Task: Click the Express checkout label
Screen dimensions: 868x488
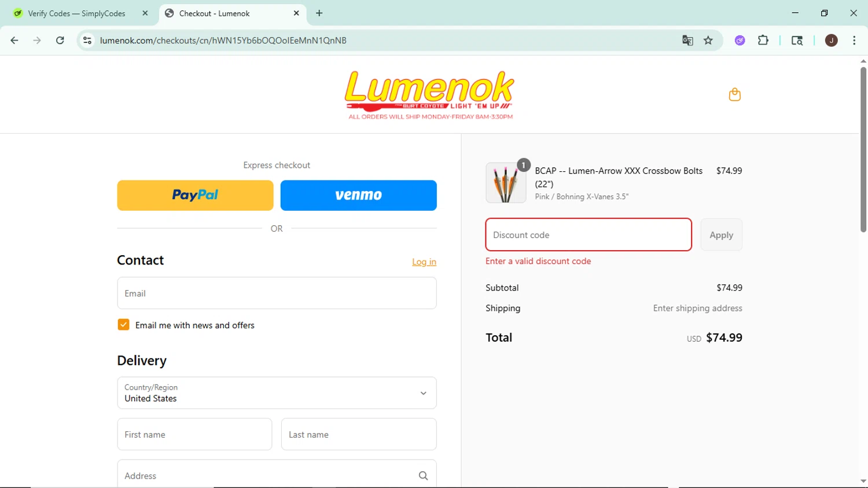Action: click(x=277, y=165)
